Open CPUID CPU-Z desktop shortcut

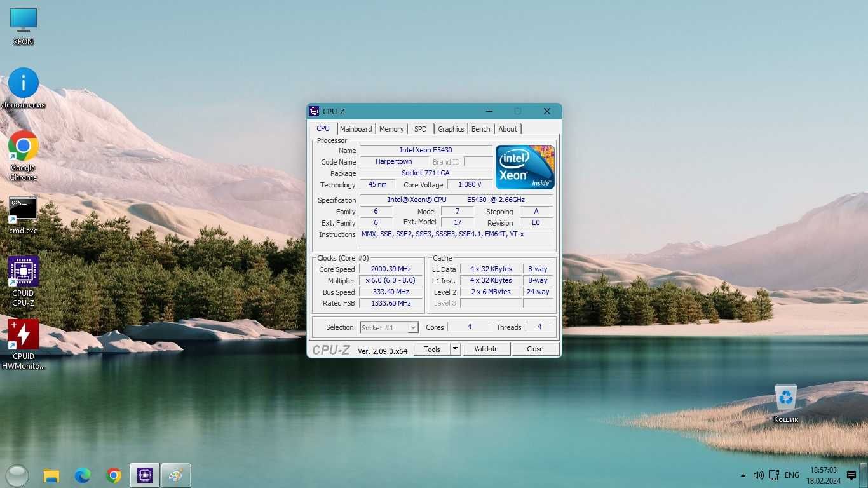[24, 281]
